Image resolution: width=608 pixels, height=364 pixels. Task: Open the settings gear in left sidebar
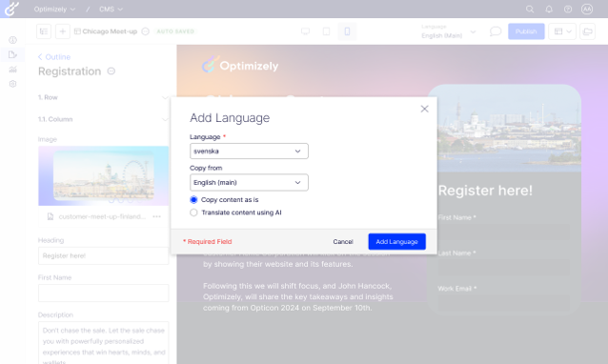click(x=12, y=84)
